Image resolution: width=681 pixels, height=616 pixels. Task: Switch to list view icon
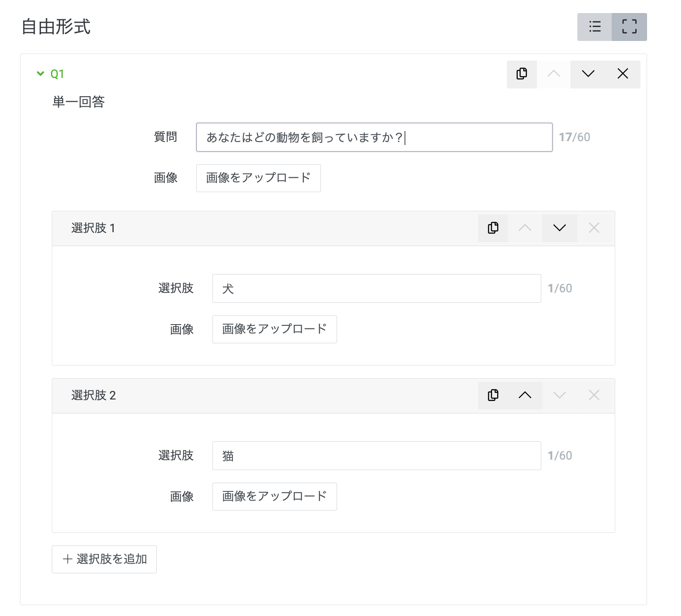point(595,27)
